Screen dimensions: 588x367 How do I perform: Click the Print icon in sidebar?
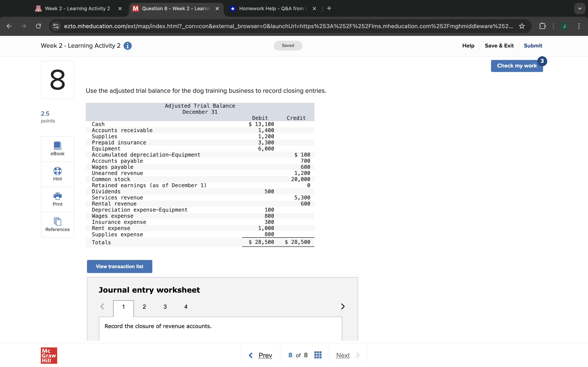[57, 196]
